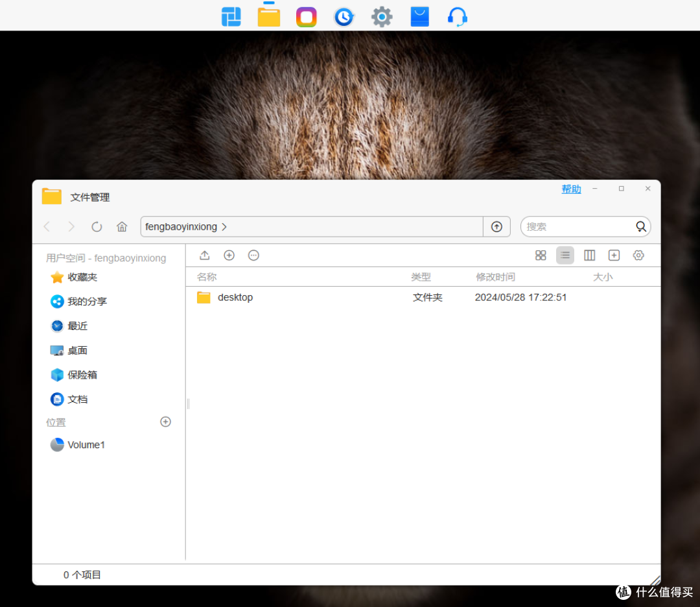Switch to column view

click(589, 255)
